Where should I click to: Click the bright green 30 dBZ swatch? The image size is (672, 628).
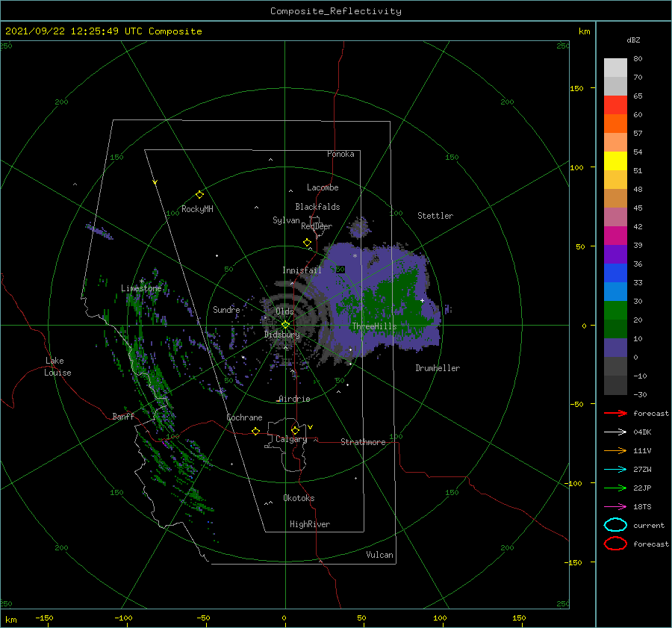point(615,310)
